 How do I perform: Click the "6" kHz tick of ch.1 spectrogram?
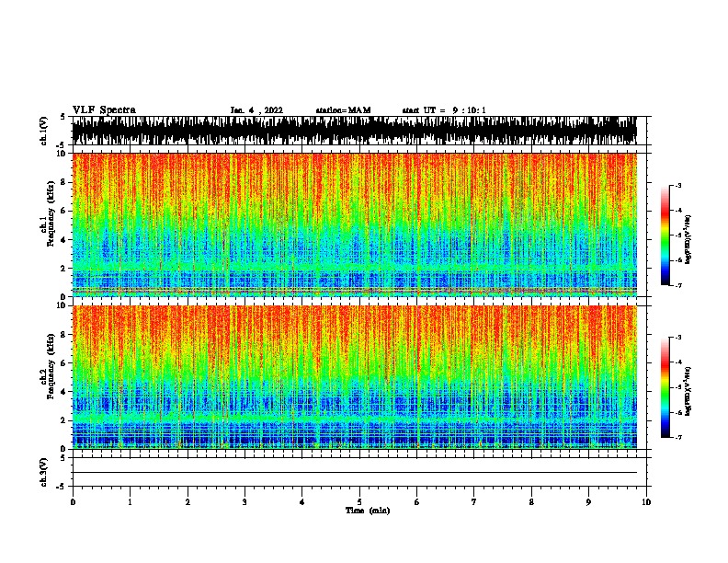(x=64, y=211)
